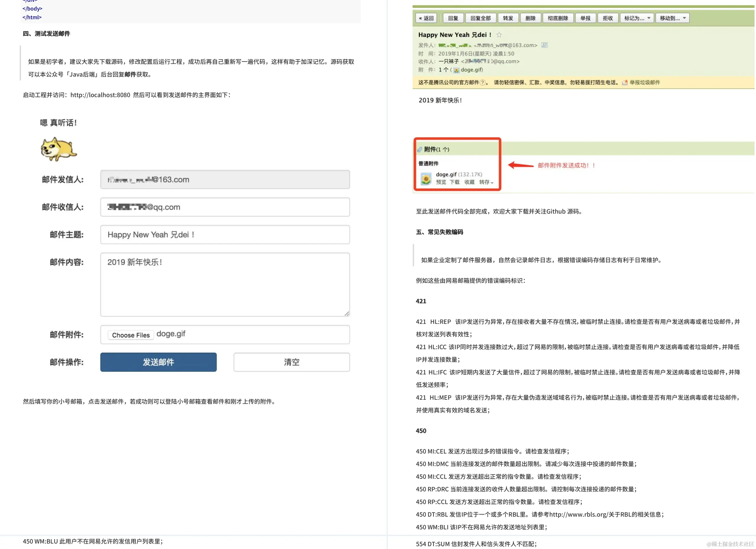756x549 pixels.
Task: Click the sunflower thumbnail of doge.gif attachment
Action: [x=427, y=179]
